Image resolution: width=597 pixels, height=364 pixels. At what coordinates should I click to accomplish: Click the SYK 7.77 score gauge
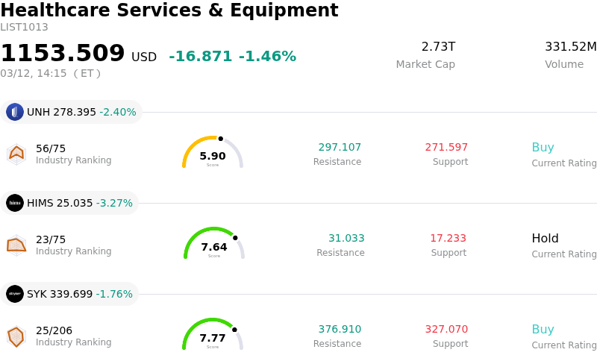pos(213,336)
